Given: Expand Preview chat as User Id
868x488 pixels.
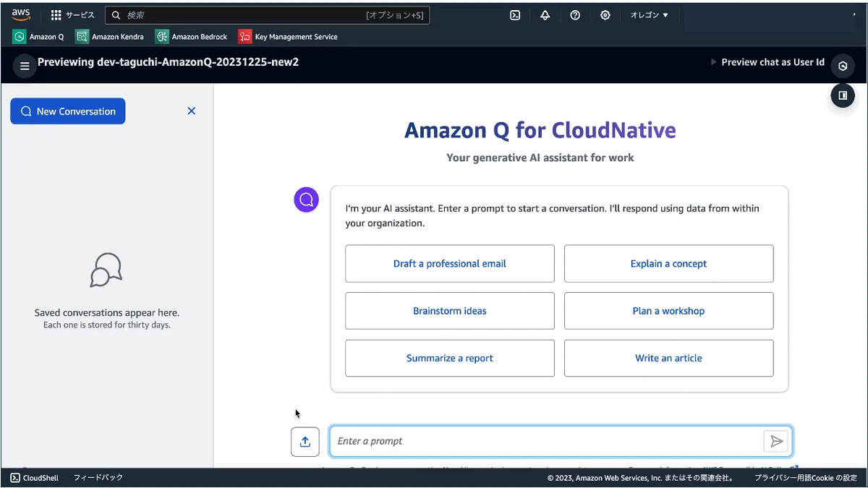Looking at the screenshot, I should point(767,63).
